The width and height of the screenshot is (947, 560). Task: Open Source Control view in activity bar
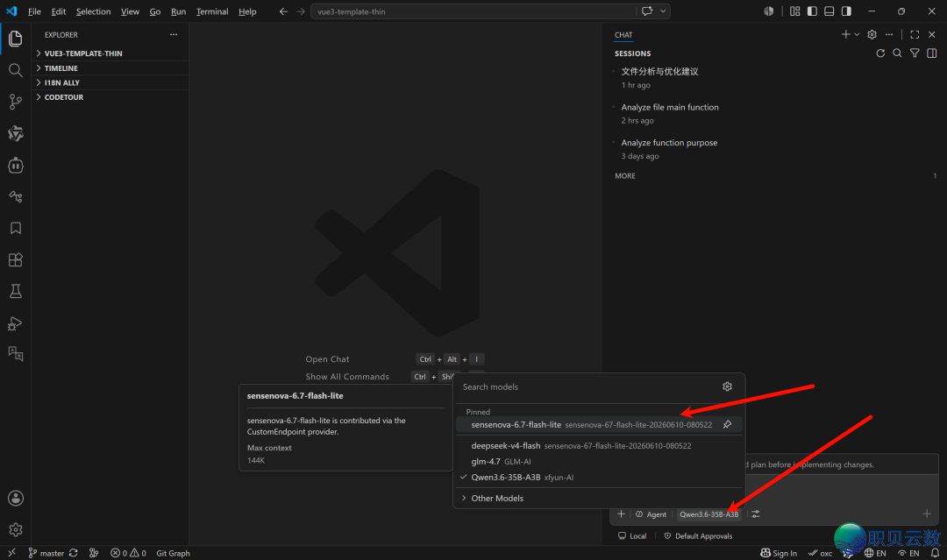(x=16, y=102)
